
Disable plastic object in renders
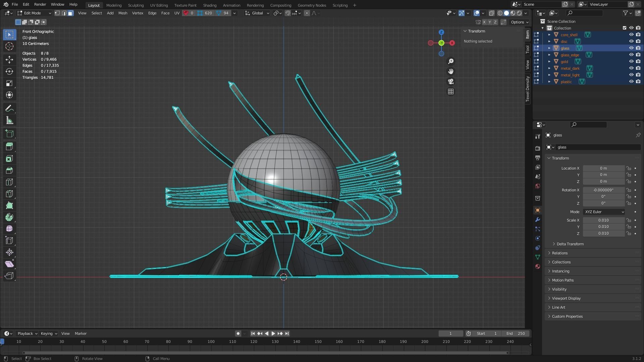638,82
